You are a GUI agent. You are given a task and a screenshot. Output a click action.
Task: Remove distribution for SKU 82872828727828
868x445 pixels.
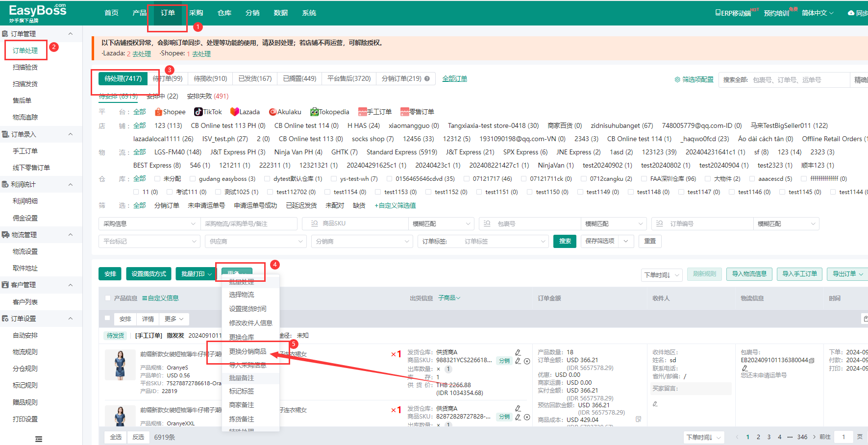pos(527,417)
